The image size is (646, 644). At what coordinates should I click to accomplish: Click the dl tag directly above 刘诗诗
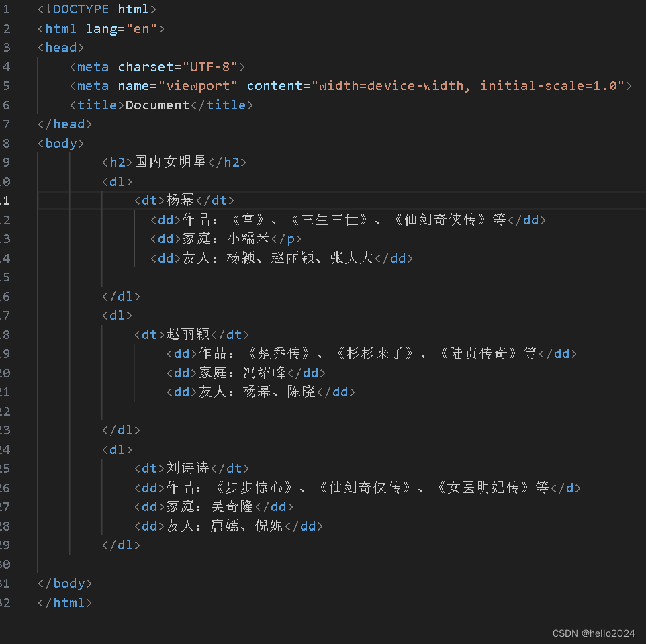117,449
